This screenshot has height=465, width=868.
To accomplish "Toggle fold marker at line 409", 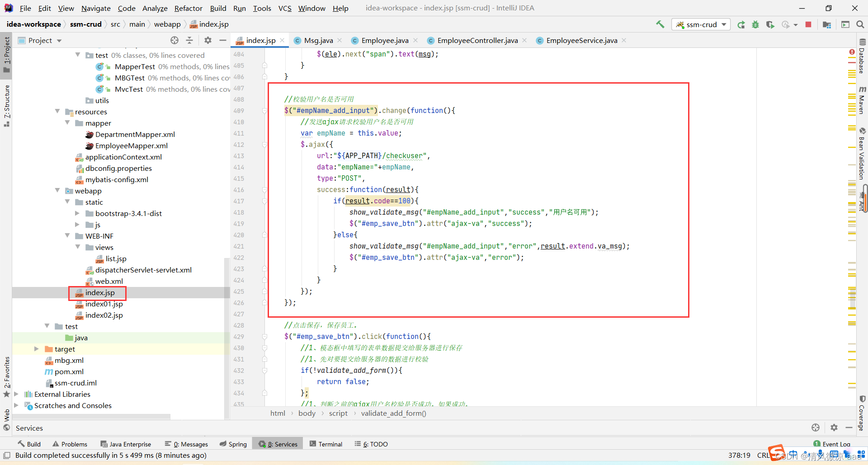I will pyautogui.click(x=265, y=111).
